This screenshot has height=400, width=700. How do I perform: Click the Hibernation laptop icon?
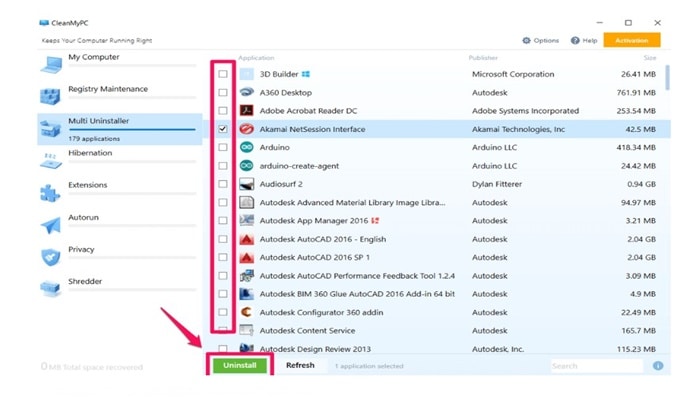[x=50, y=161]
